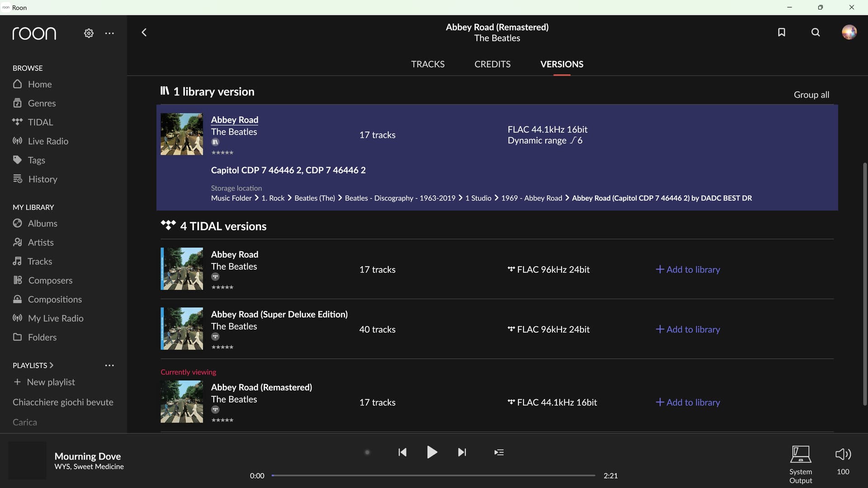
Task: Switch to the CREDITS tab
Action: click(x=492, y=64)
